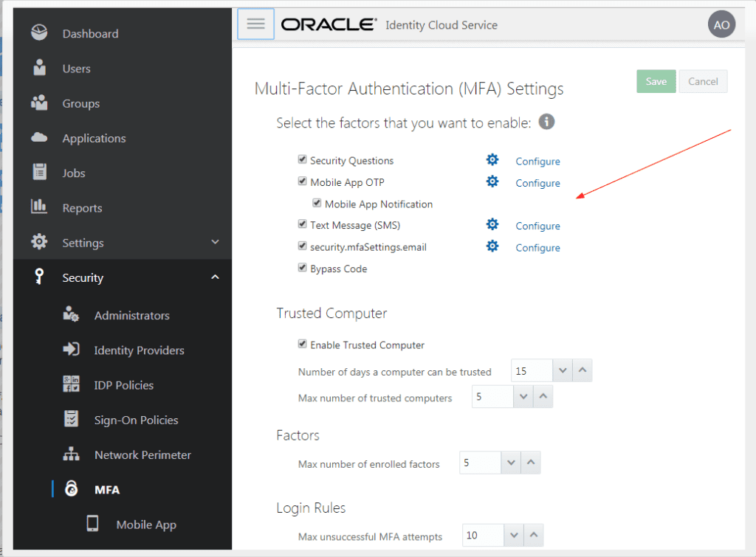Click the Mobile App OTP gear icon
Screen dimensions: 756x557
(492, 181)
